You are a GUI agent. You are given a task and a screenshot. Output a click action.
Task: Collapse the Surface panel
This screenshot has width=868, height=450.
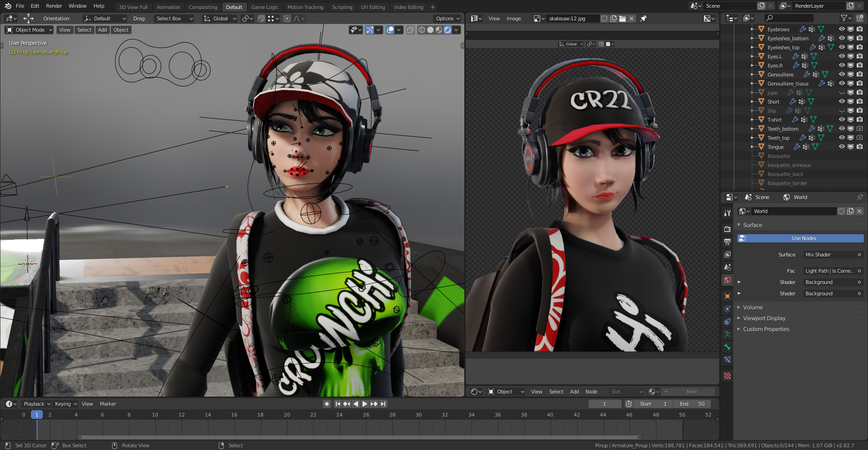752,225
